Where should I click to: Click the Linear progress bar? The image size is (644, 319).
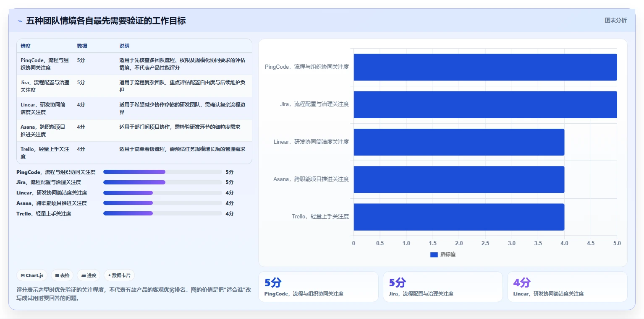tap(162, 193)
